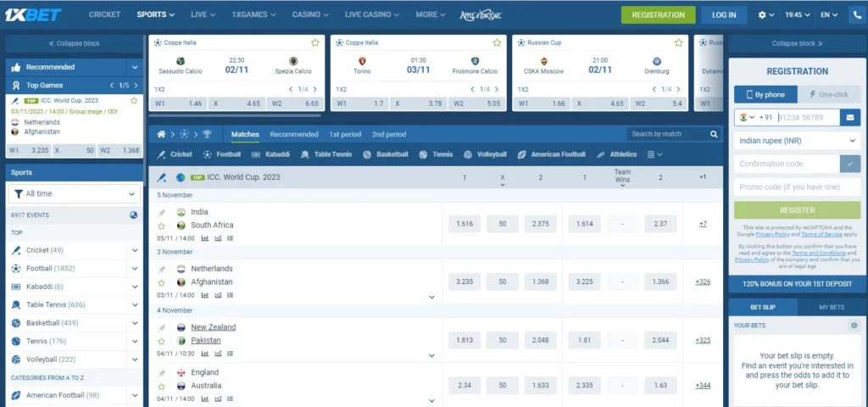The image size is (868, 407).
Task: Favorite the Sassuolo vs Spezia match star
Action: (x=315, y=42)
